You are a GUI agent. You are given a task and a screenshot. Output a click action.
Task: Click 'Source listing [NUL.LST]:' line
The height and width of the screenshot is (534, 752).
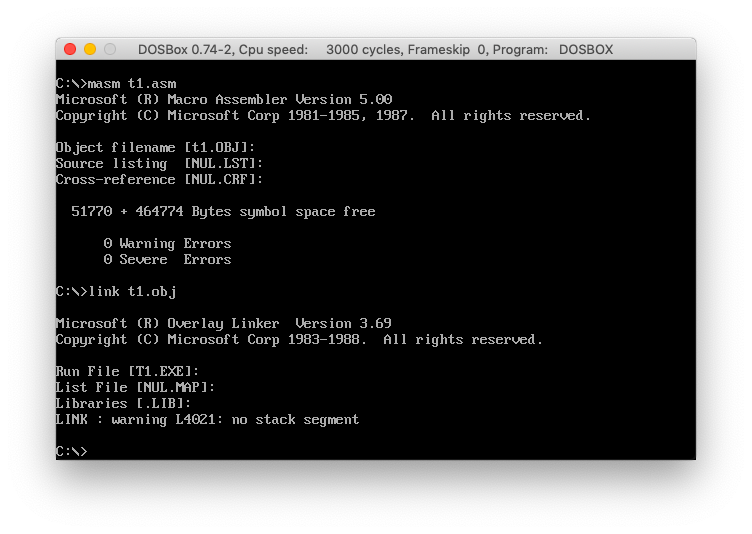[159, 164]
